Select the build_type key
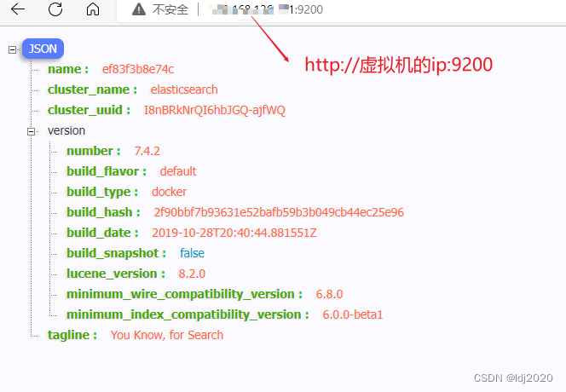 (x=102, y=192)
